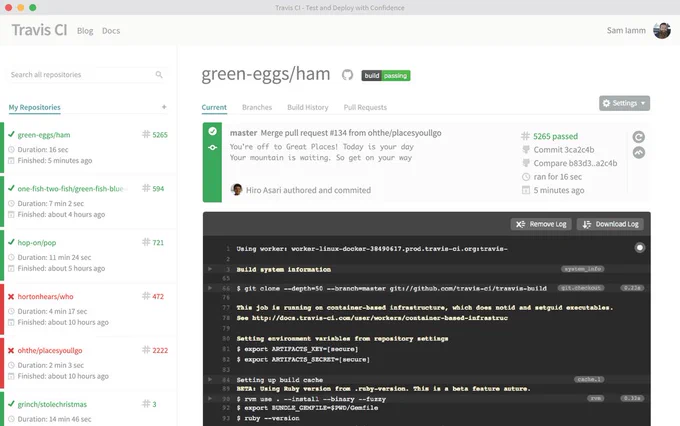This screenshot has height=426, width=680.
Task: Click the build passing badge
Action: click(x=386, y=75)
